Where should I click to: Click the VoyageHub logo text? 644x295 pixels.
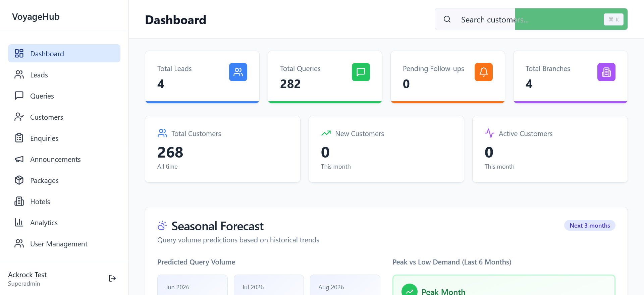click(x=36, y=17)
